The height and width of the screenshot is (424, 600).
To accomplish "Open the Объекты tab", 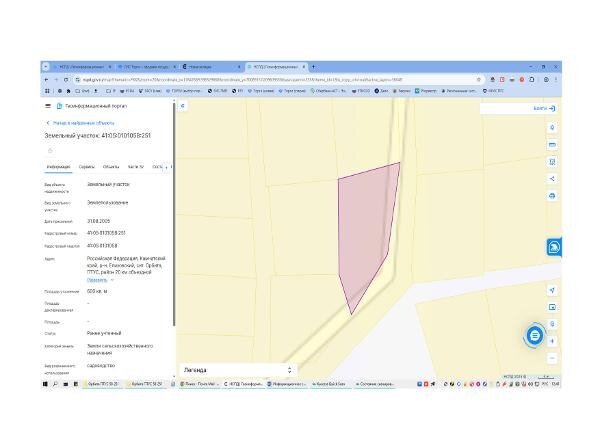I will [111, 167].
